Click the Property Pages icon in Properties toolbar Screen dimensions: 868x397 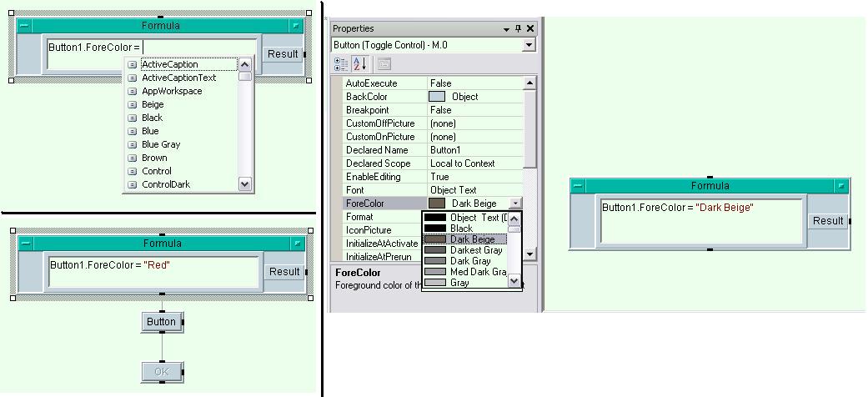point(384,63)
